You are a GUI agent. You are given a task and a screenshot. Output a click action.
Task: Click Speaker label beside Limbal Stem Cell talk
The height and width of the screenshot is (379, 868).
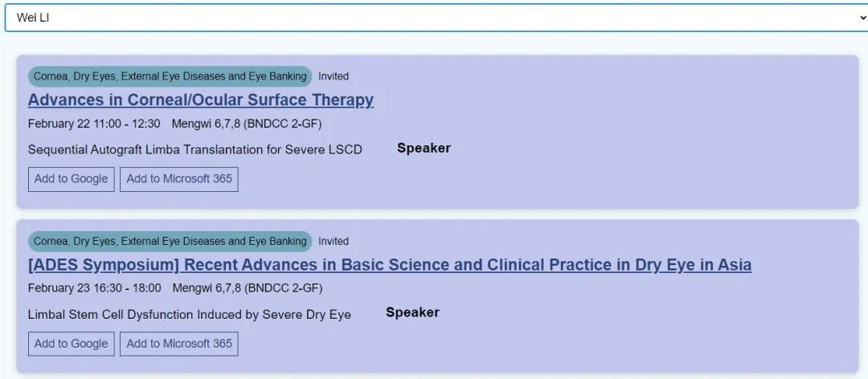[412, 312]
